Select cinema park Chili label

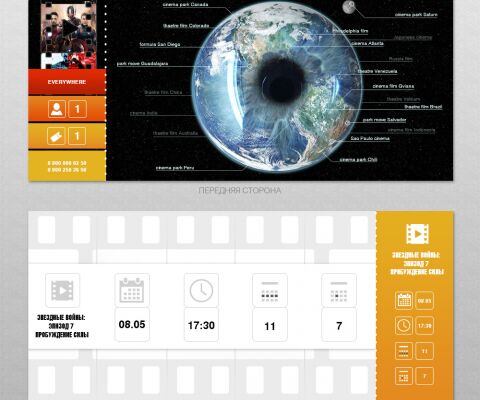pos(358,160)
